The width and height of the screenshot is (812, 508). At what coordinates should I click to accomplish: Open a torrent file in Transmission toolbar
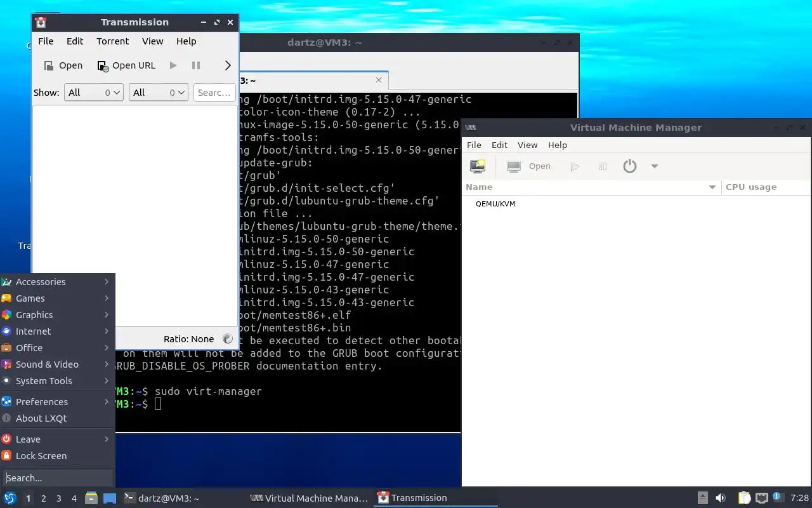[x=63, y=65]
